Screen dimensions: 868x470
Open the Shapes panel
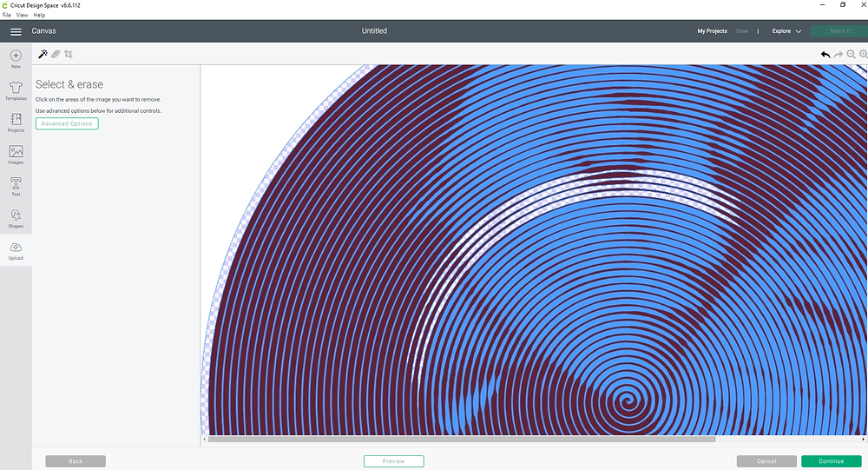click(x=16, y=218)
